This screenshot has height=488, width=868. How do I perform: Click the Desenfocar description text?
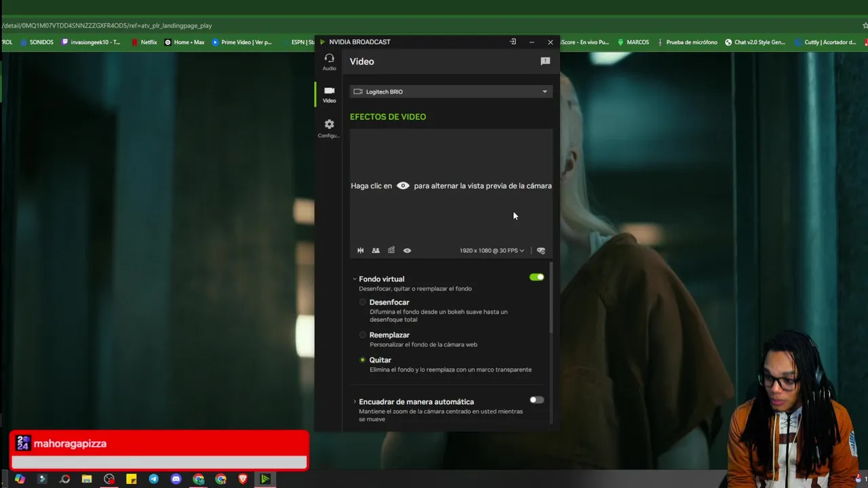[438, 316]
